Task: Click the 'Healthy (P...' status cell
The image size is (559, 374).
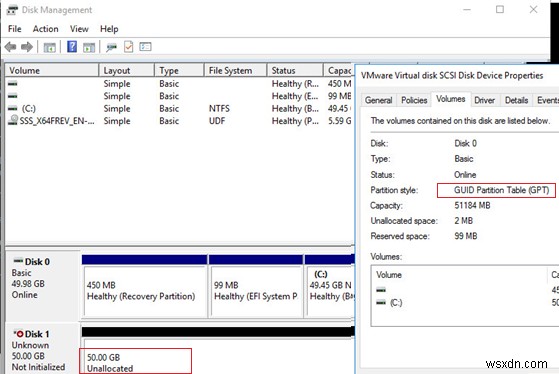Action: [x=295, y=121]
